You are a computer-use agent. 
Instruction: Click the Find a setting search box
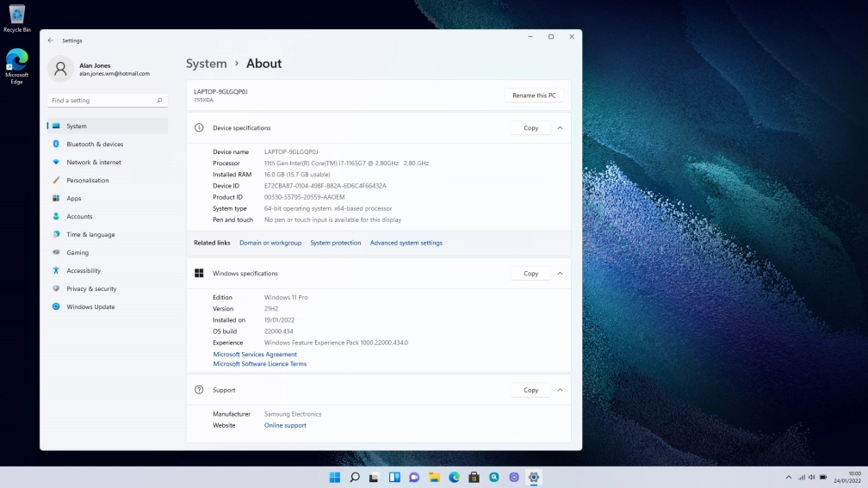pyautogui.click(x=102, y=101)
